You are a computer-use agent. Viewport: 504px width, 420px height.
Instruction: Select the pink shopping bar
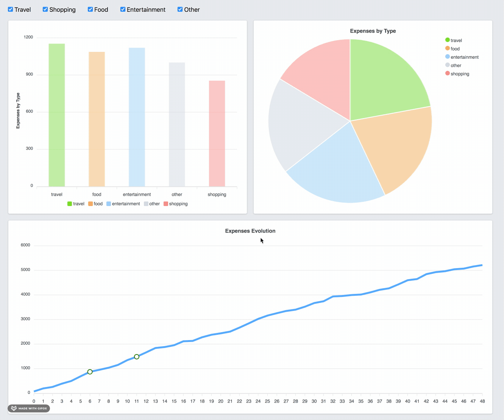(217, 133)
